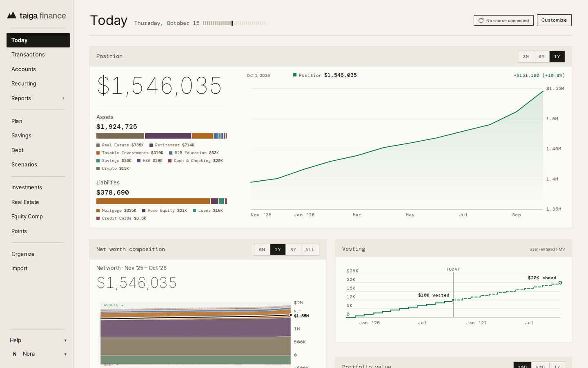Click Nora's avatar initial icon

pyautogui.click(x=15, y=354)
